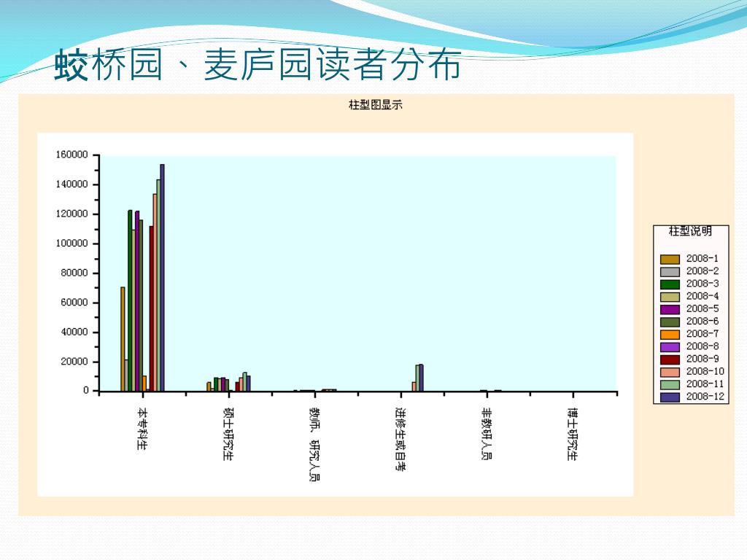747x560 pixels.
Task: Click the tallest 2008-12 bar for 本专科生
Action: point(162,278)
